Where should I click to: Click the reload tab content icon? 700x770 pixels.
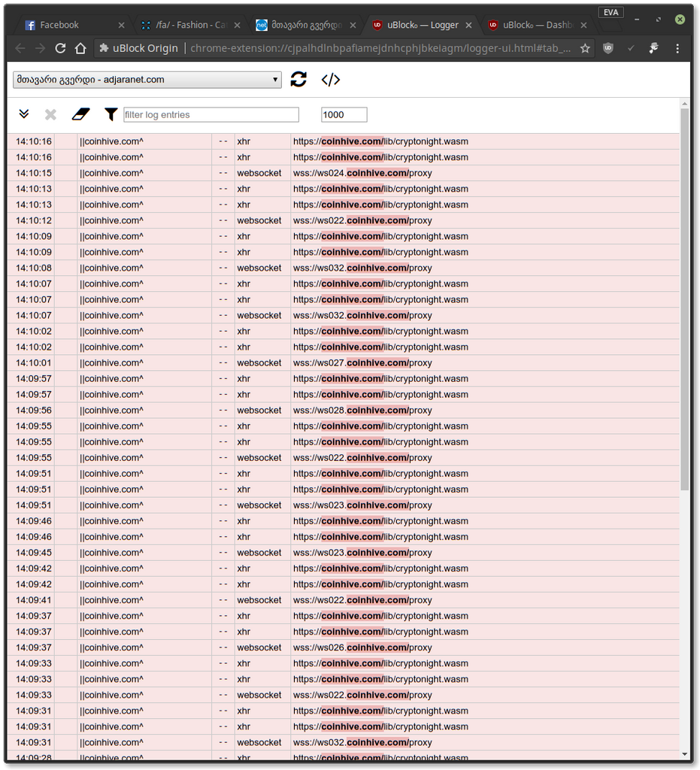pos(298,79)
